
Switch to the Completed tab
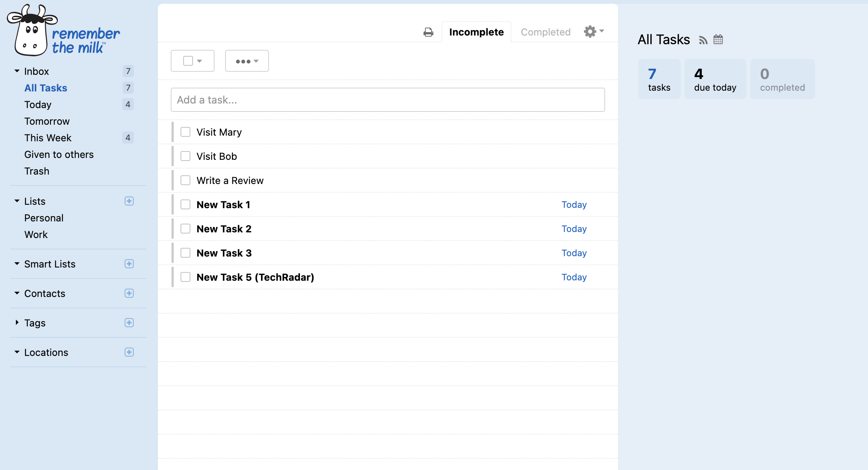[x=545, y=32]
